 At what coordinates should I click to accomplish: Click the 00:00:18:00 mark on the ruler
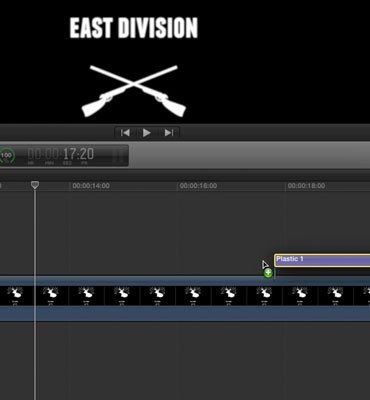[x=306, y=186]
